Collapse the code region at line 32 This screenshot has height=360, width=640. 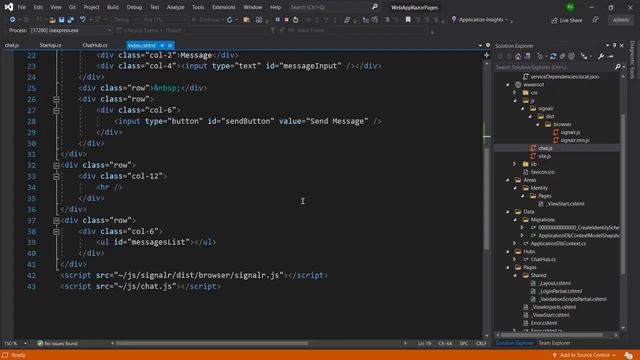(56, 165)
